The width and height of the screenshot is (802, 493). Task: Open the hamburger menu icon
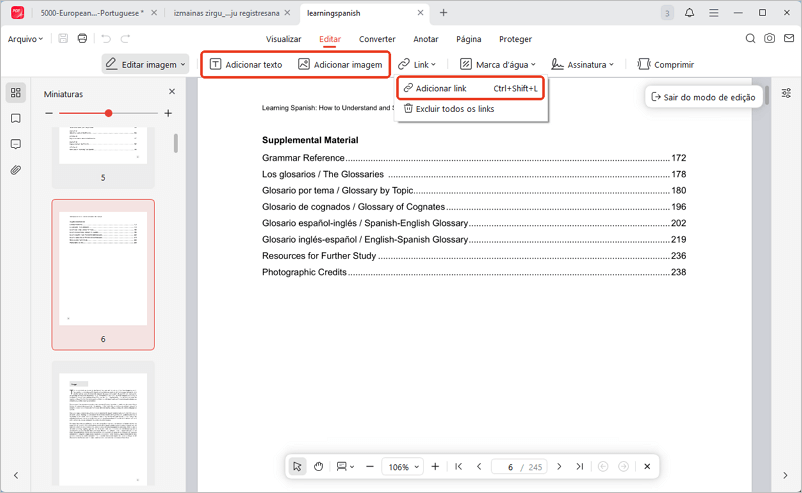pos(714,13)
